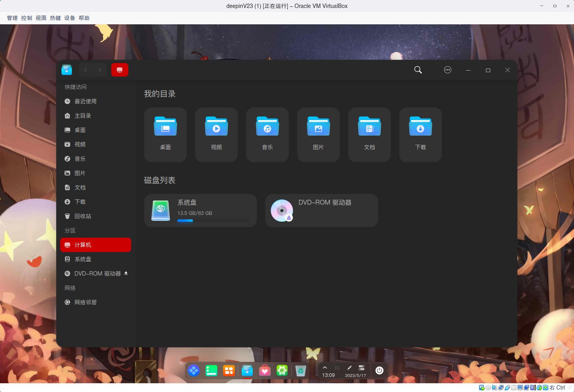Open 回收站 from the sidebar
Image resolution: width=574 pixels, height=392 pixels.
click(x=96, y=216)
